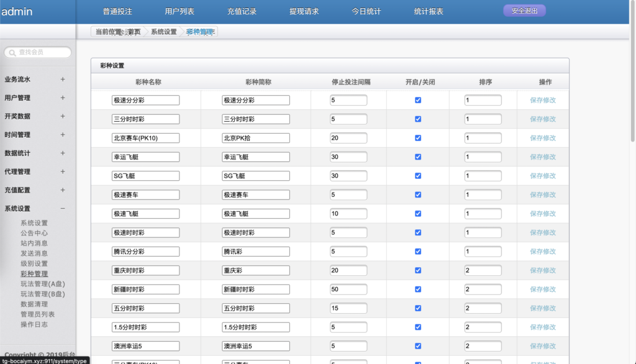
Task: Expand the 代理管理 sidebar section
Action: tap(63, 171)
